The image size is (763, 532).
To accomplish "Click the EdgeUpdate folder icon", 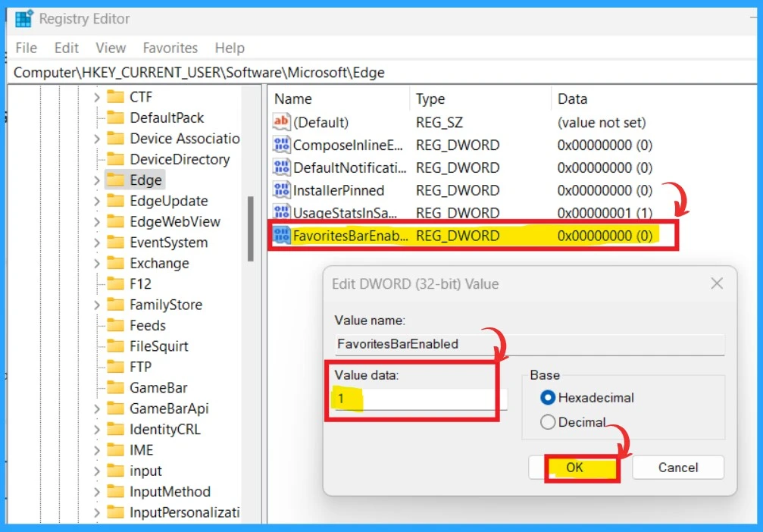I will (115, 201).
